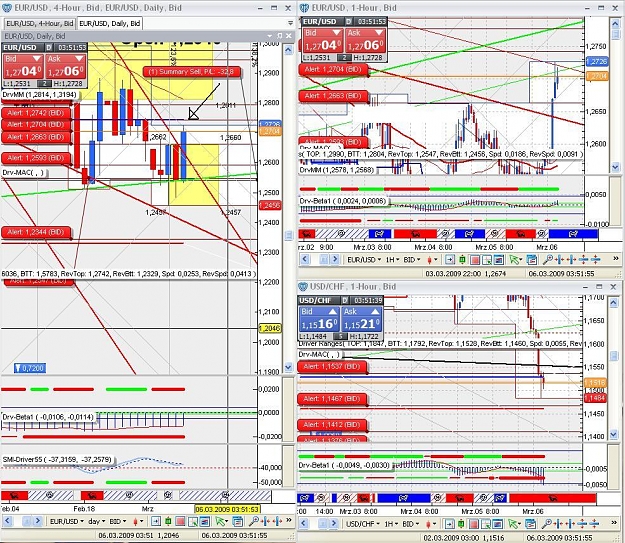Image resolution: width=625 pixels, height=543 pixels.
Task: Open EUR/USD instrument dropdown in daily chart toolbar
Action: pos(67,521)
